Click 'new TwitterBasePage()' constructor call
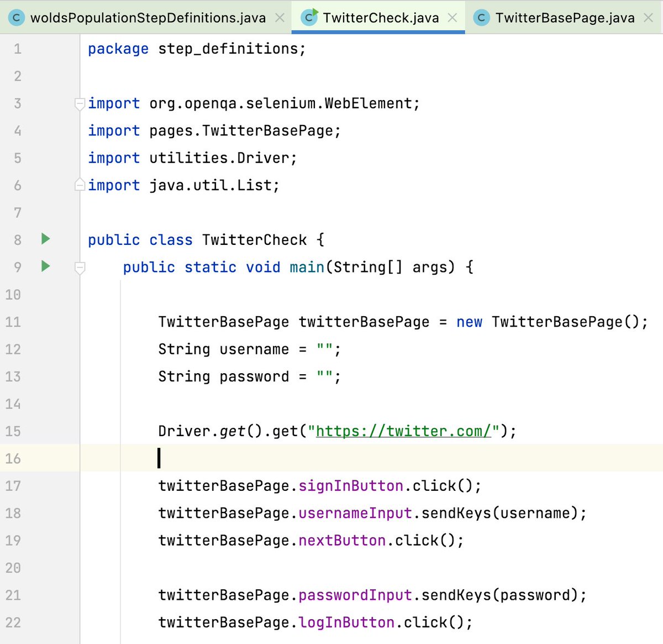This screenshot has height=644, width=663. (548, 322)
